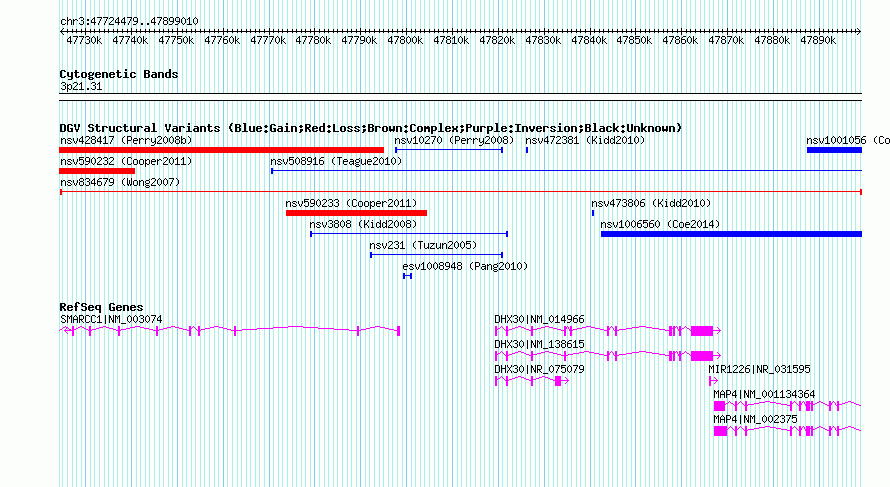
Task: Open the MAP4|NM_001134364 transcript label
Action: pyautogui.click(x=764, y=394)
